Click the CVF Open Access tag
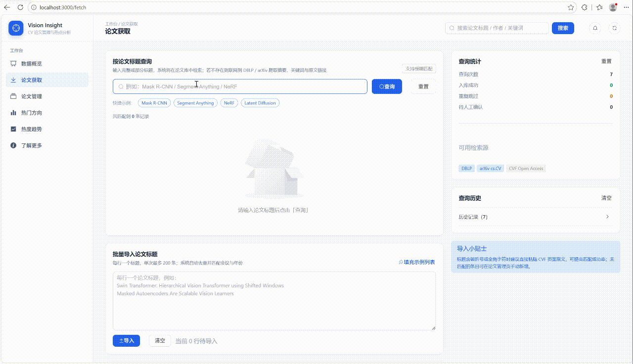Viewport: 633px width, 364px height. [x=526, y=169]
